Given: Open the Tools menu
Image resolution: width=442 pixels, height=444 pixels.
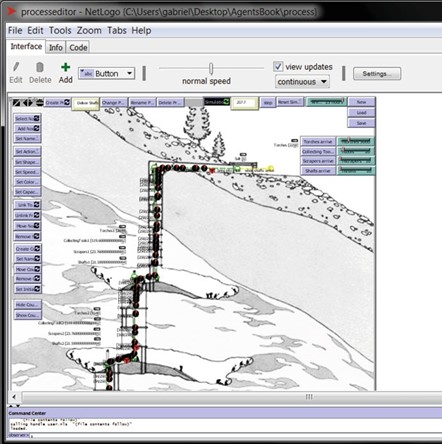Looking at the screenshot, I should tap(60, 31).
